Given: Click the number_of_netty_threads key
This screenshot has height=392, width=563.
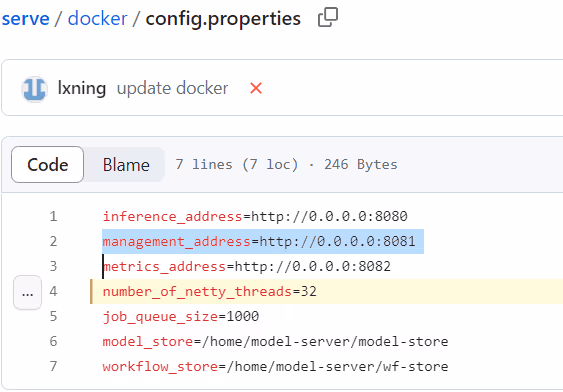Looking at the screenshot, I should pos(197,291).
